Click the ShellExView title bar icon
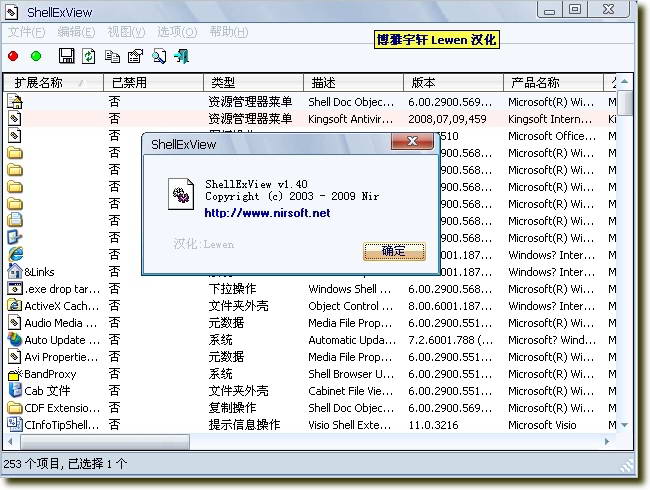This screenshot has height=490, width=650. [12, 12]
